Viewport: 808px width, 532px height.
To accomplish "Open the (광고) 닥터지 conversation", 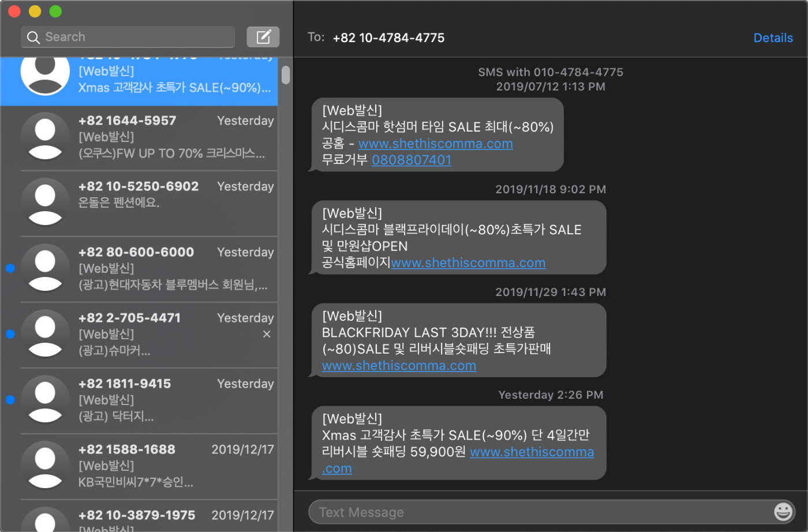I will click(139, 400).
